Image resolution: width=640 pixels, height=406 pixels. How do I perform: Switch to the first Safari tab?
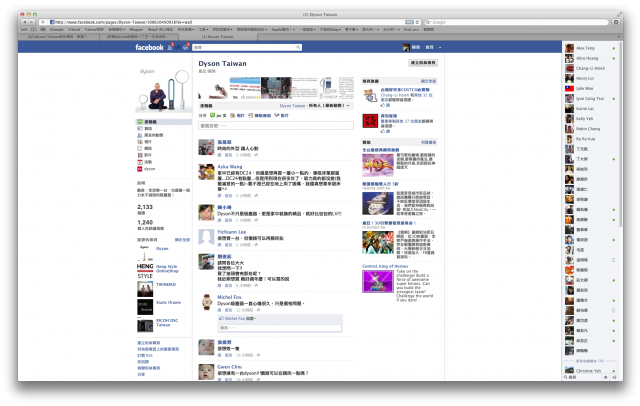tap(58, 37)
